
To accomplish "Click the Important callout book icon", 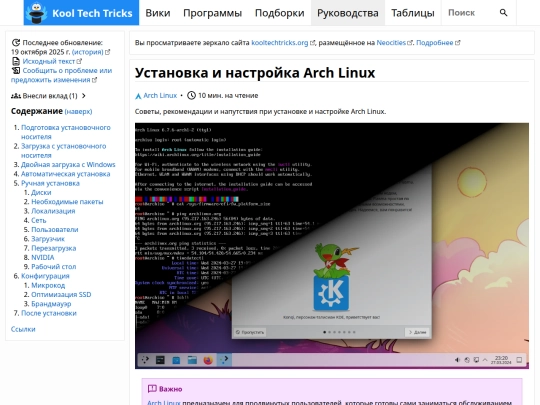I will point(152,389).
